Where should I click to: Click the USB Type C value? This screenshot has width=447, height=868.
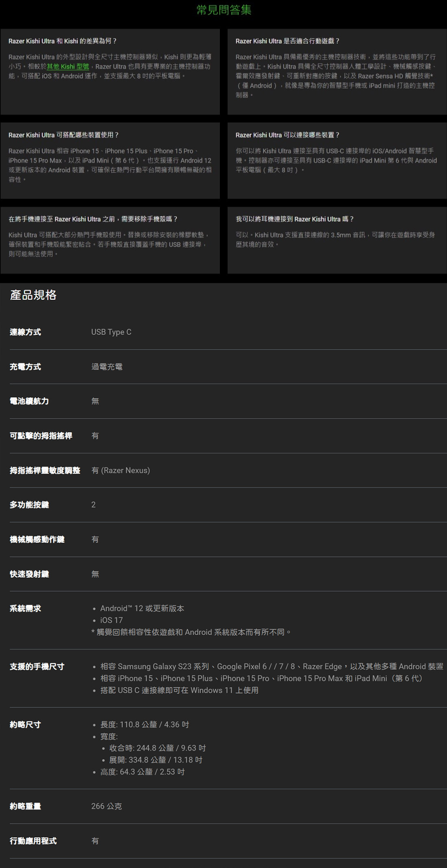tap(111, 332)
